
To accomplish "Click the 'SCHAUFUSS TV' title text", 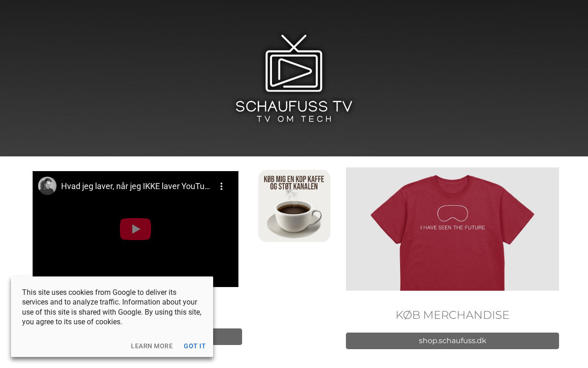I will tap(294, 107).
